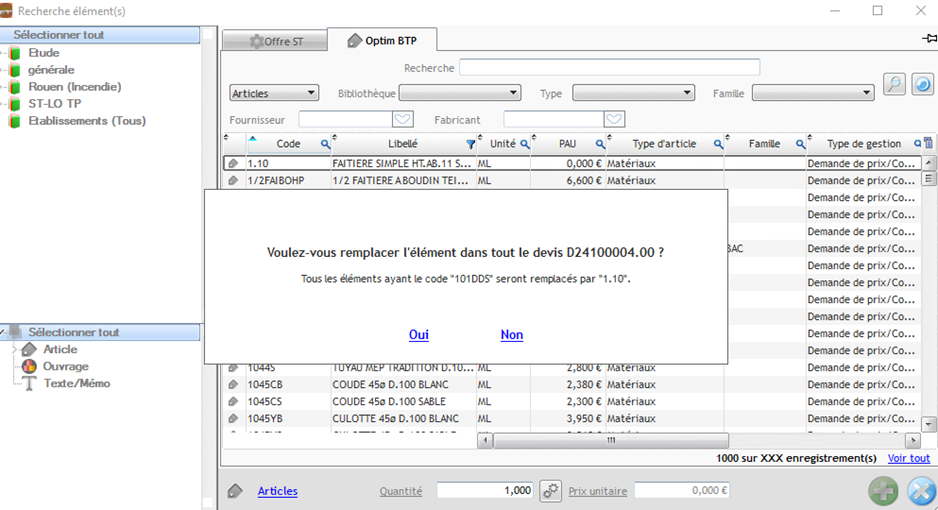938x510 pixels.
Task: Click the blue cancel X button
Action: pos(922,491)
